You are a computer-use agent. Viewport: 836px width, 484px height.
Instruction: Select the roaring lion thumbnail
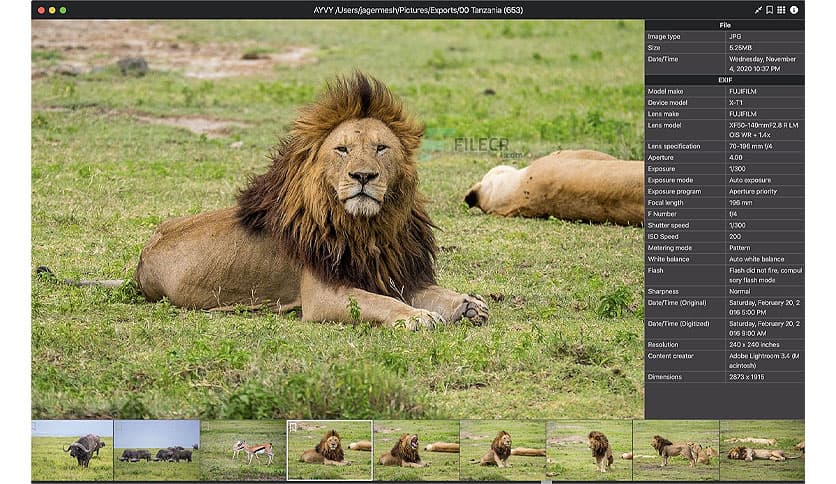click(x=415, y=450)
